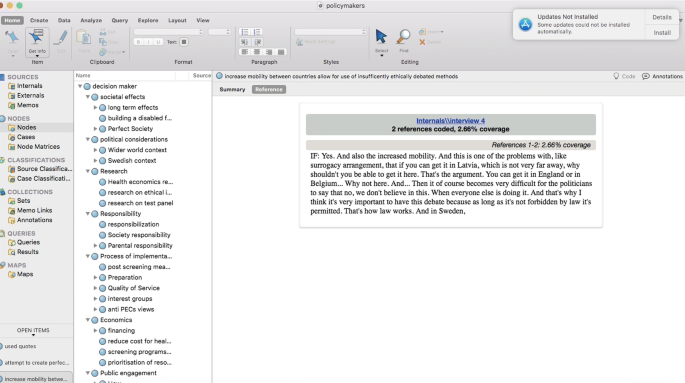Open the Query ribbon tab
This screenshot has width=685, height=383.
point(120,20)
